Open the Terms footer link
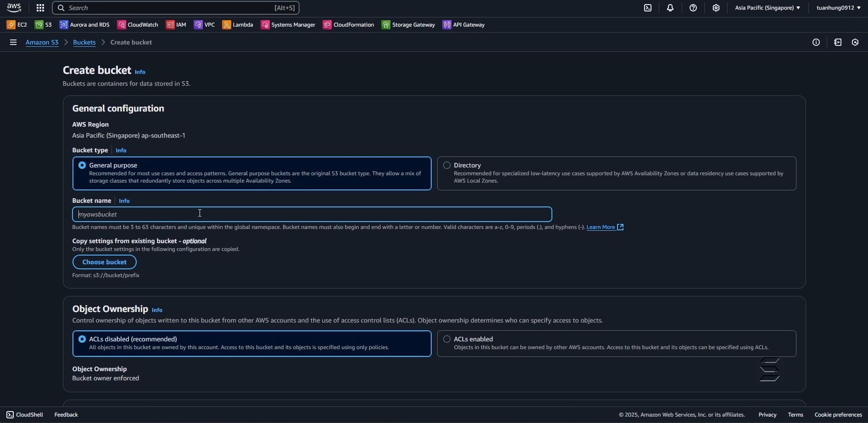Viewport: 868px width, 423px height. (x=796, y=415)
